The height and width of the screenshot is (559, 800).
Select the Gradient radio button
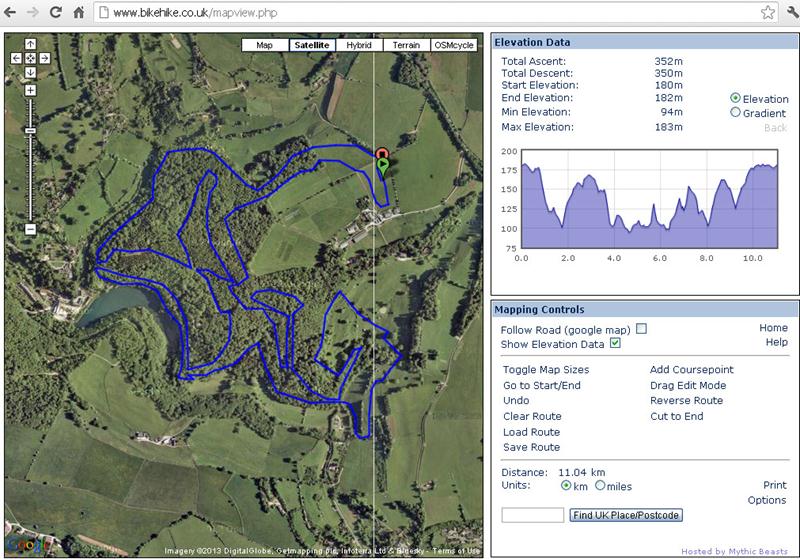coord(736,113)
